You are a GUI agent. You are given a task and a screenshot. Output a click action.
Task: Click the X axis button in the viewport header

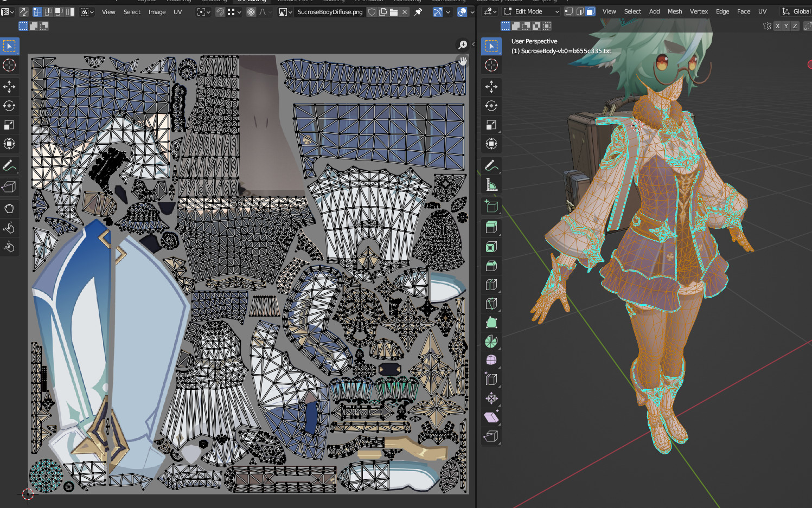tap(778, 25)
